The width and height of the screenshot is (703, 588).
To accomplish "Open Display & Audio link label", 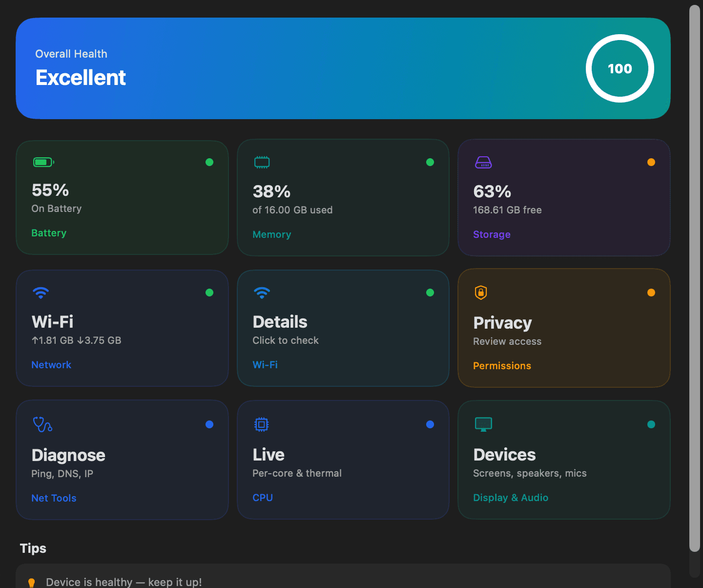I will coord(511,498).
